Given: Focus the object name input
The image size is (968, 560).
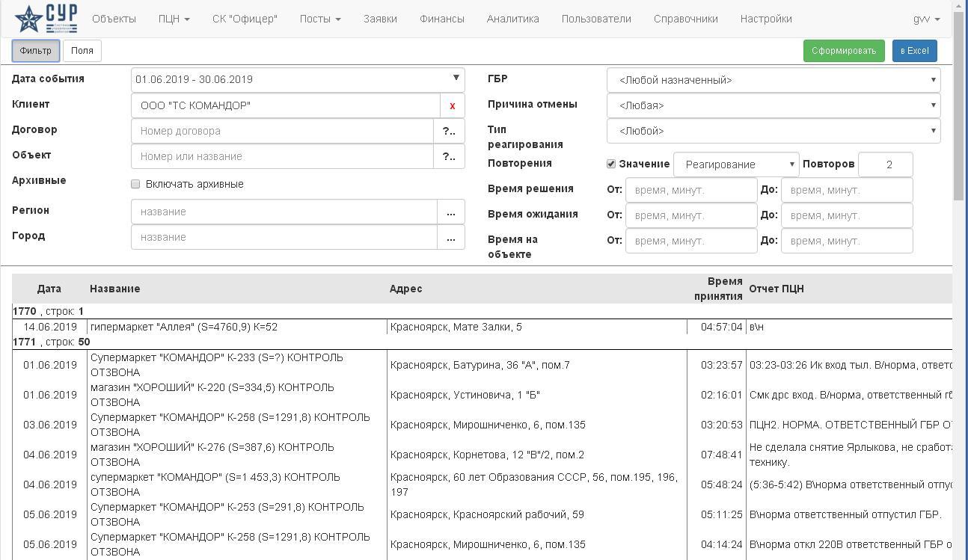Looking at the screenshot, I should [x=282, y=156].
